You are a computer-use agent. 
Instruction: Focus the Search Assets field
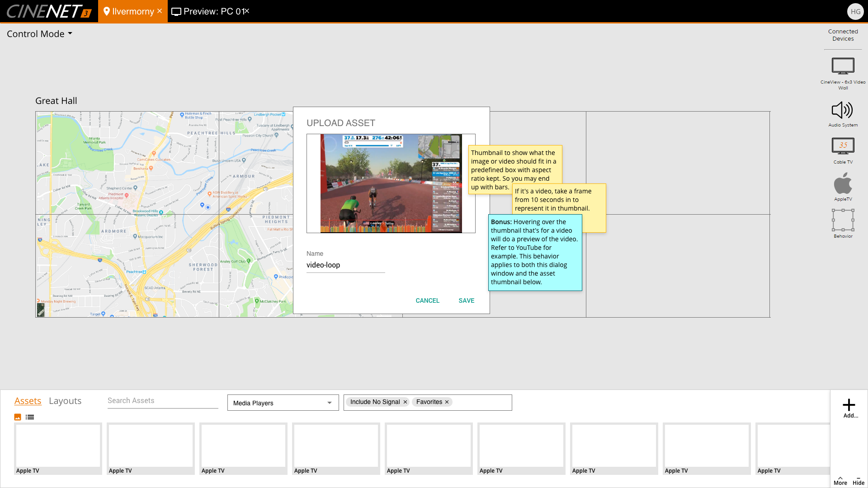pyautogui.click(x=163, y=401)
